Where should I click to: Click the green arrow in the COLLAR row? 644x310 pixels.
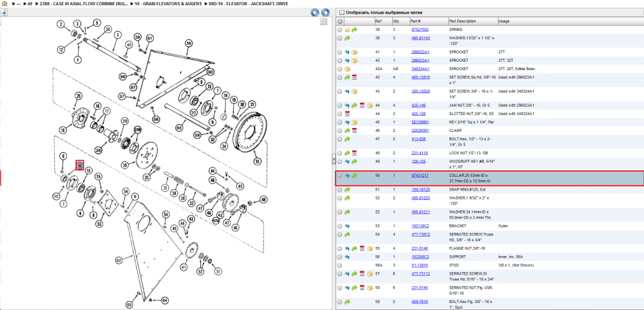[354, 176]
